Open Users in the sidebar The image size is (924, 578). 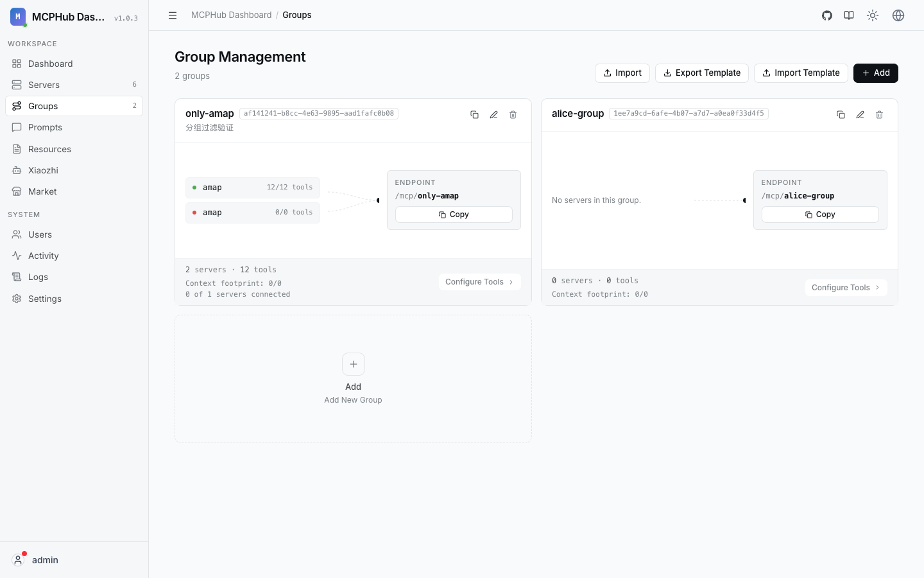[74, 234]
